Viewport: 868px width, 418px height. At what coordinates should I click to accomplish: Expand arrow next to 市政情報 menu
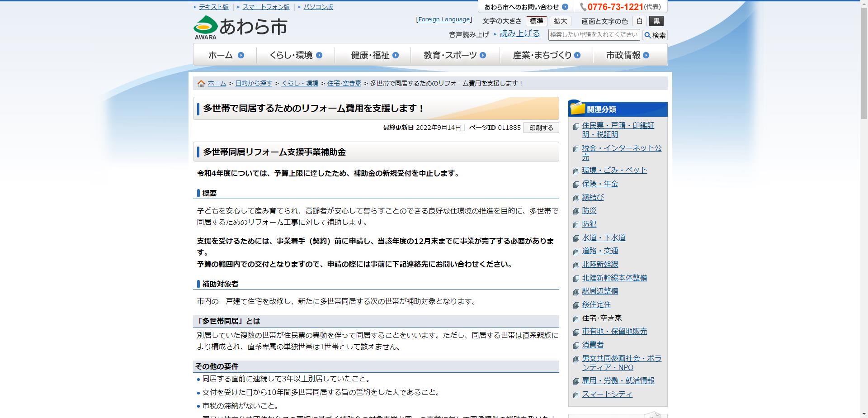[646, 55]
